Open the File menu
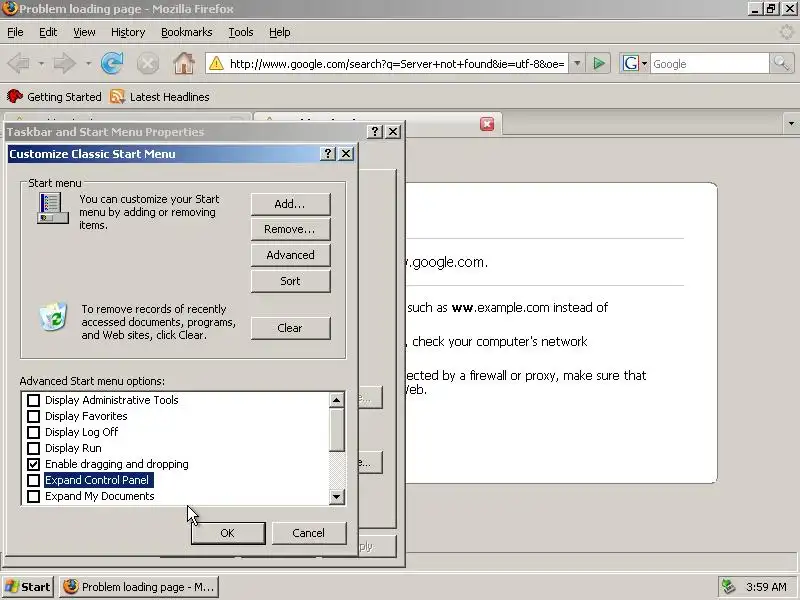 pos(15,32)
